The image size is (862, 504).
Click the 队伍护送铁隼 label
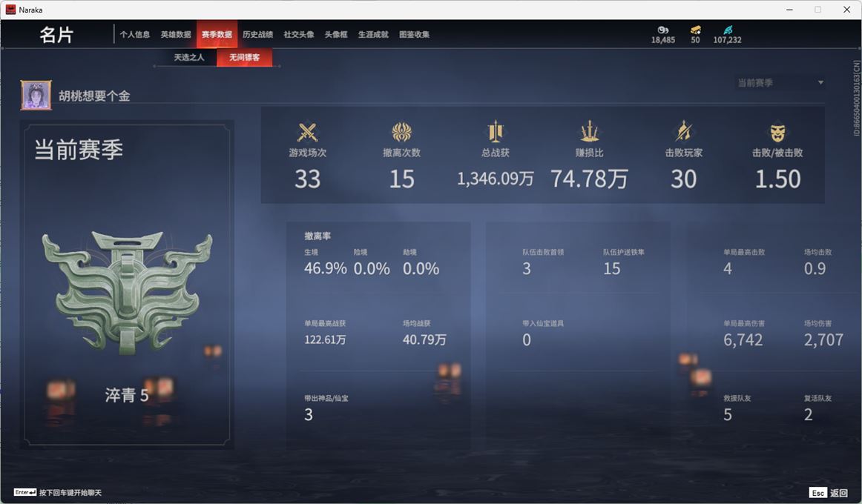pyautogui.click(x=623, y=252)
